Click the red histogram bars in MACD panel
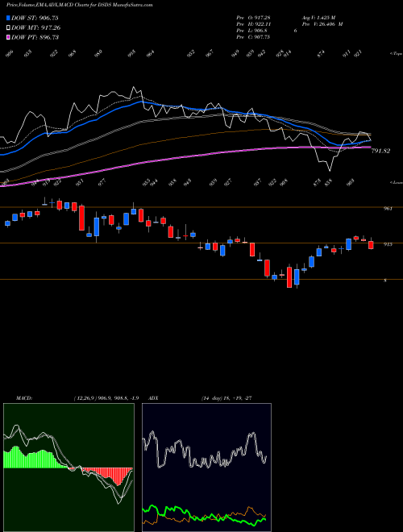 coord(112,475)
